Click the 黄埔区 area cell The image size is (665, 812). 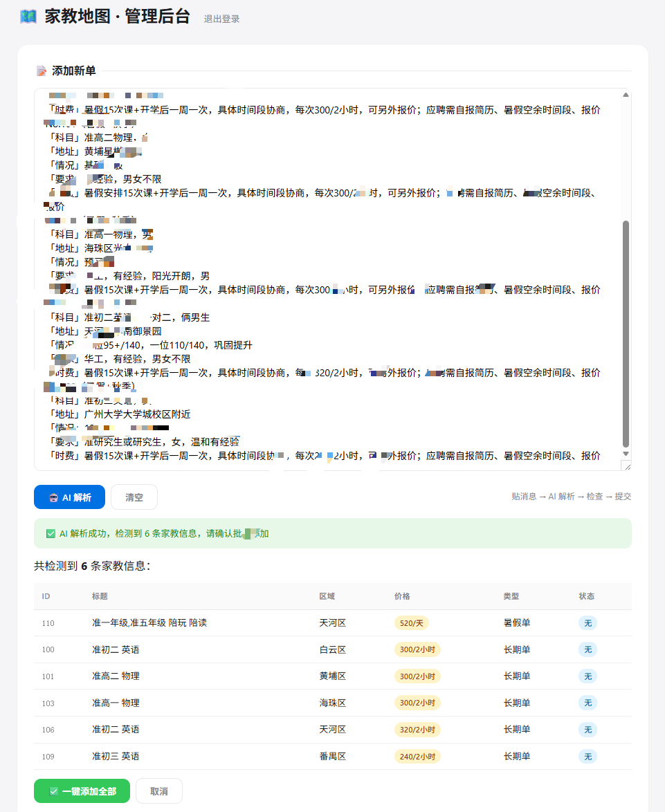coord(332,676)
